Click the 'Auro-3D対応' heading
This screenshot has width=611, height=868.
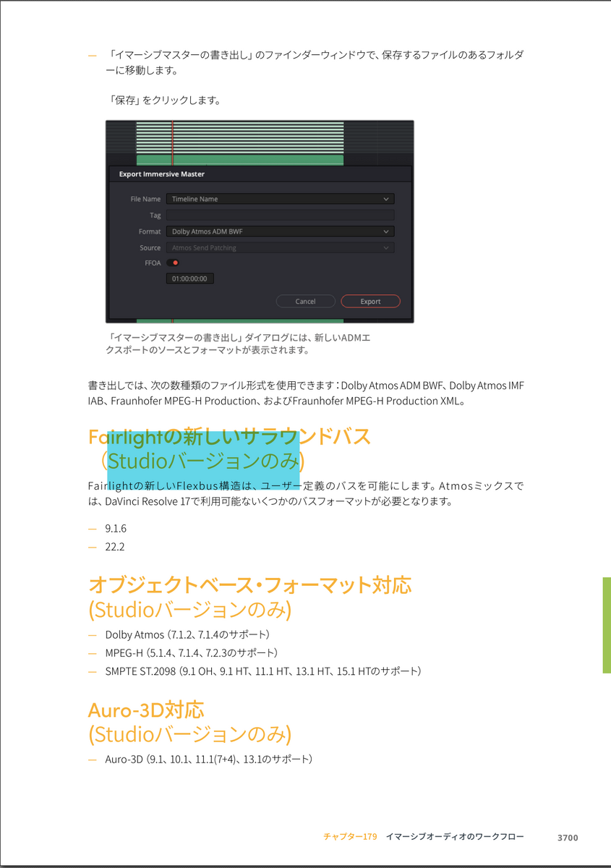pos(146,709)
